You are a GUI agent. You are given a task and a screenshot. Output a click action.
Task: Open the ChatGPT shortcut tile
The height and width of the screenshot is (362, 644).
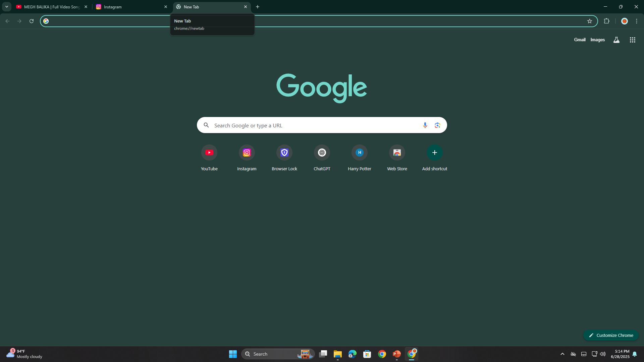tap(322, 158)
